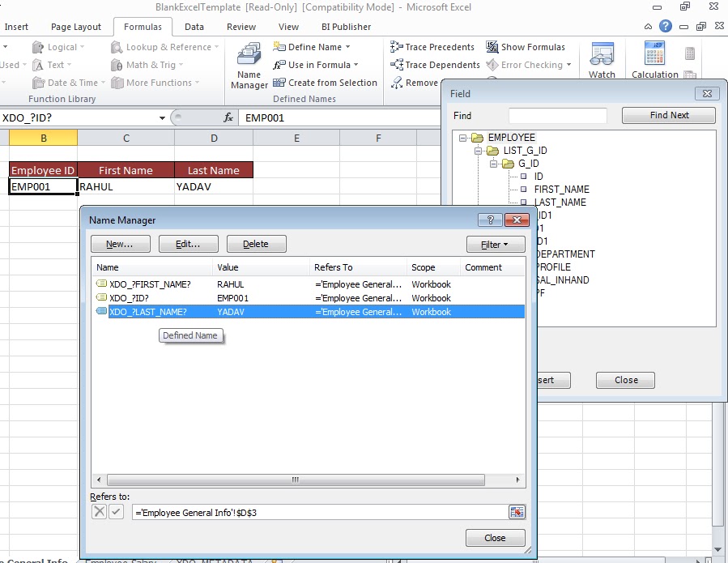Click the Insert Function fx icon

coord(228,117)
